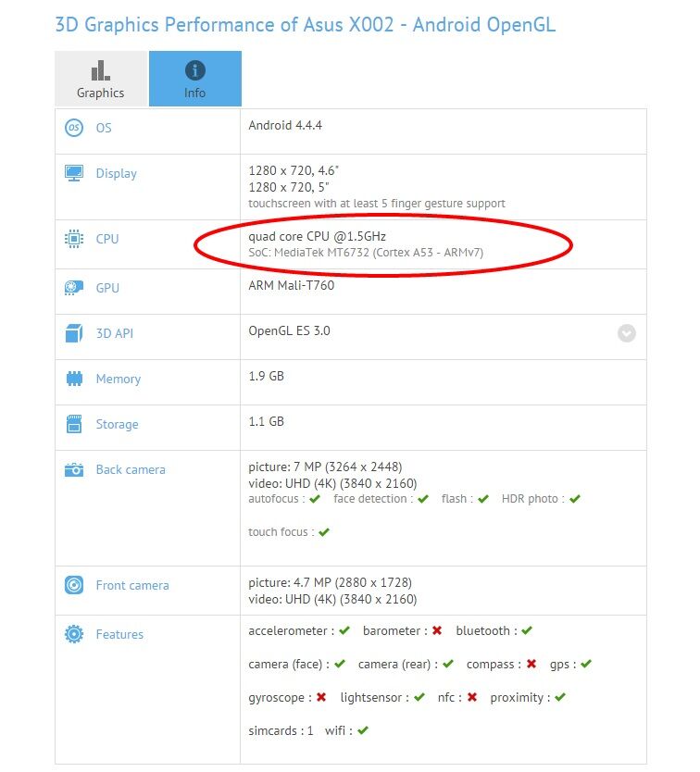Click 'quad core CPU @1.5GHz' text

(x=317, y=236)
